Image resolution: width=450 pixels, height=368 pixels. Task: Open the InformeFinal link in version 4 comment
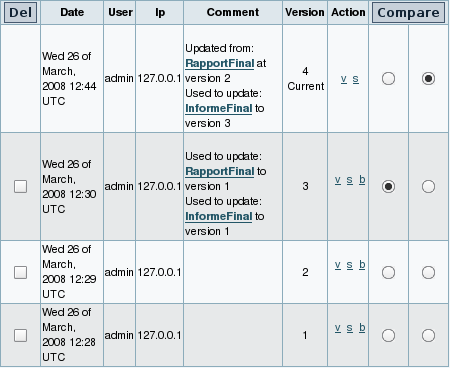pos(219,108)
